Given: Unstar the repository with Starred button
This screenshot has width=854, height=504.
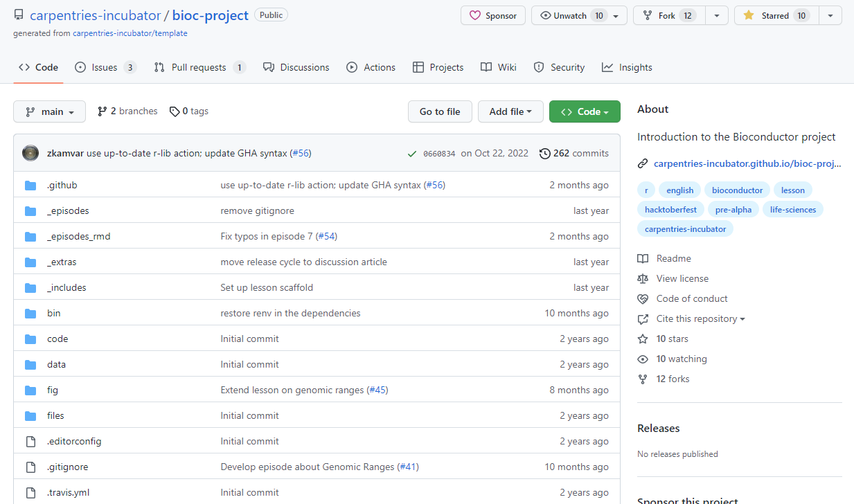Looking at the screenshot, I should tap(776, 15).
